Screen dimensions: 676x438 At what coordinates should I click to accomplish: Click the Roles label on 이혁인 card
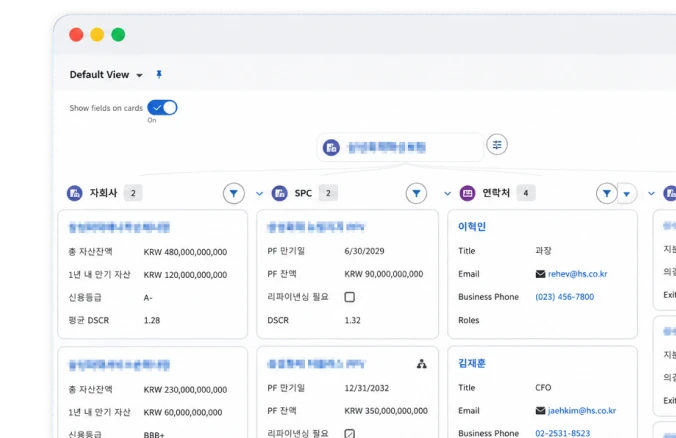tap(469, 320)
